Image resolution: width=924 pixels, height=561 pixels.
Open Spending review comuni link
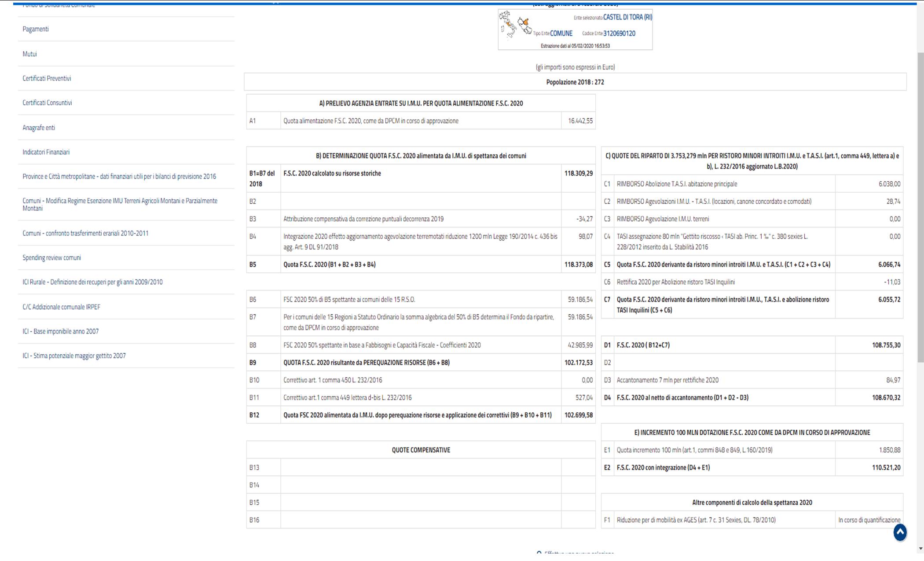(x=51, y=258)
